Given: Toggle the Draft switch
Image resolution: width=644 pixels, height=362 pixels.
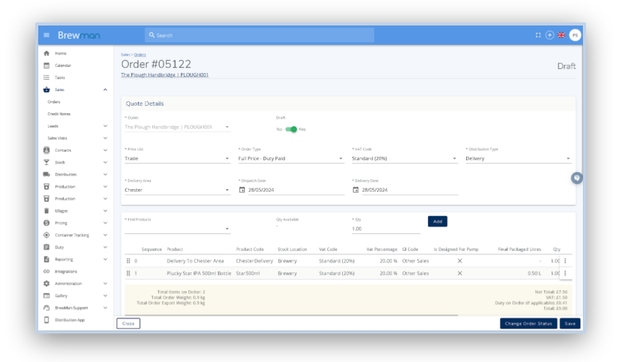Looking at the screenshot, I should [291, 129].
